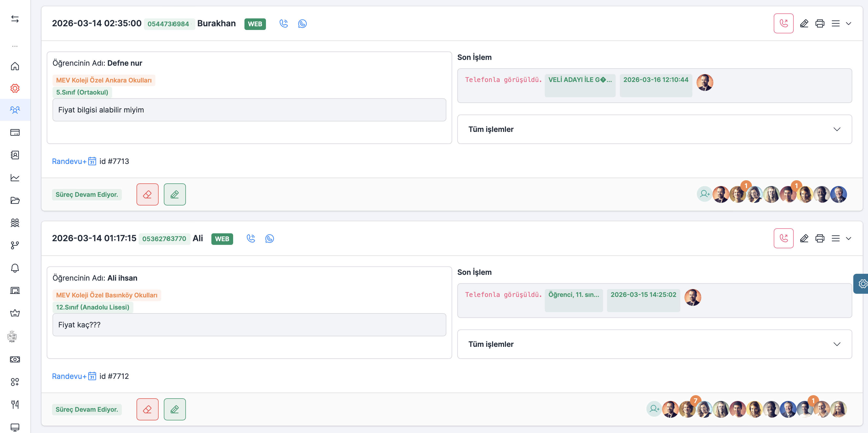
Task: Click green edit button on Ali record footer
Action: pyautogui.click(x=175, y=409)
